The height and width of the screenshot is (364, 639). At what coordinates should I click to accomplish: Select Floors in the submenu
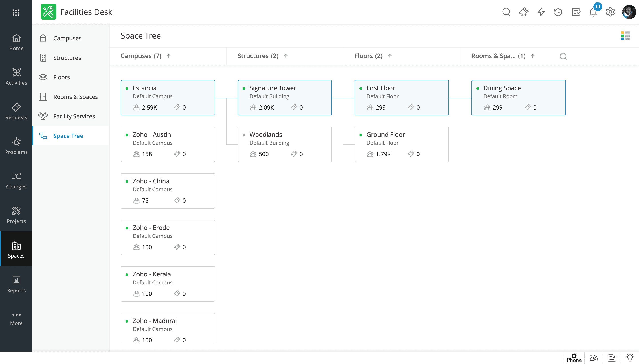(x=71, y=77)
